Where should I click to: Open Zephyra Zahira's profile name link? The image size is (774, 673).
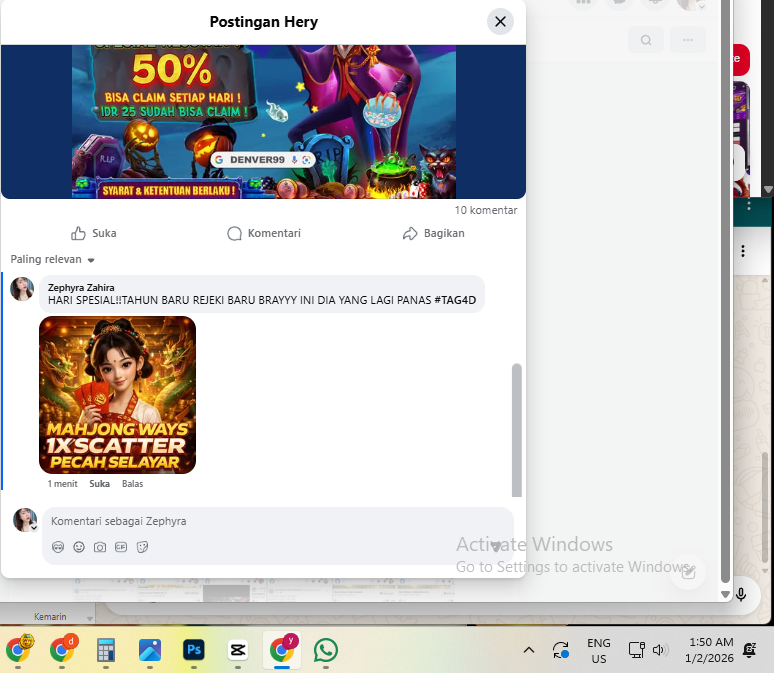(x=81, y=287)
